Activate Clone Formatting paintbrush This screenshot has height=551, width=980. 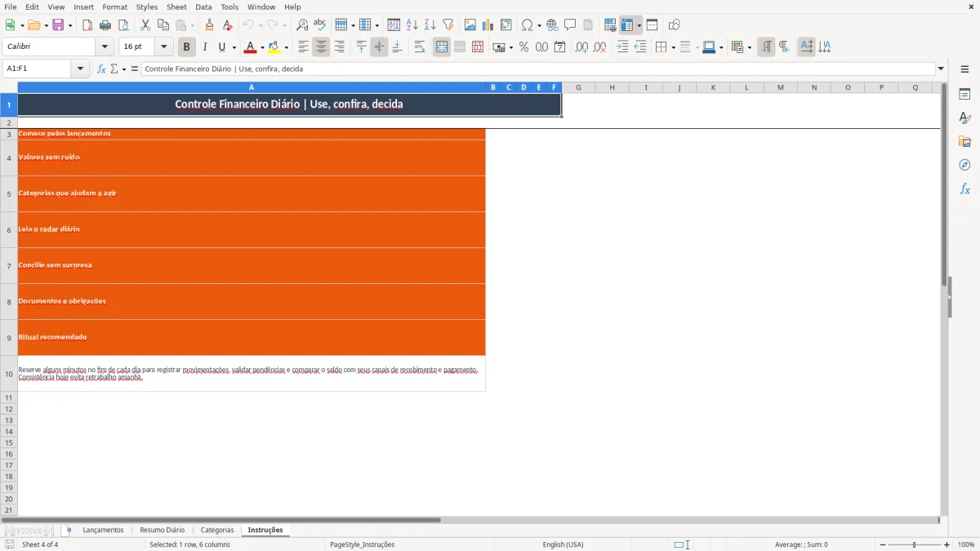(x=210, y=25)
